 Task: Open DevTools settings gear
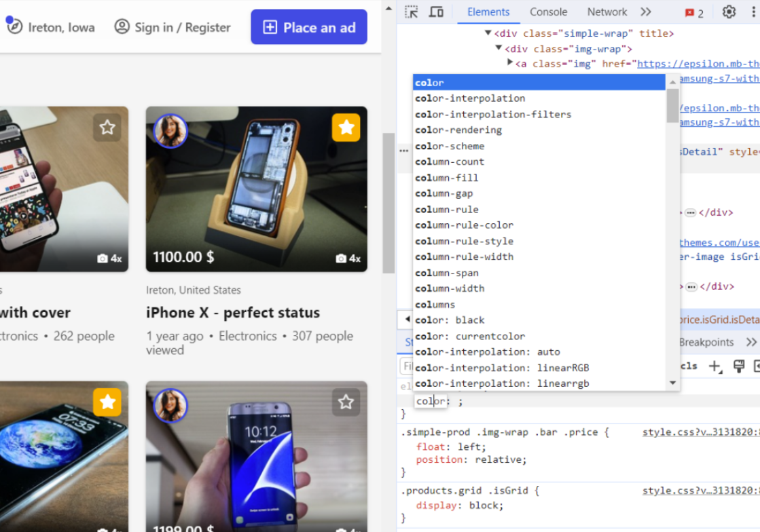(x=729, y=12)
